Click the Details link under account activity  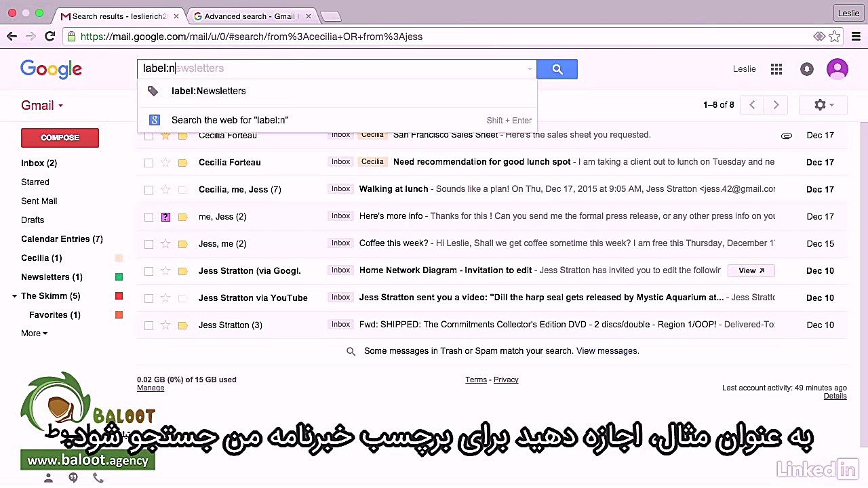(x=835, y=396)
